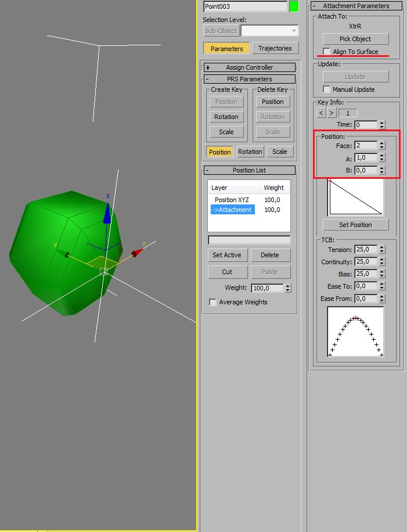The image size is (407, 532).
Task: Click the next key arrow button
Action: pyautogui.click(x=332, y=113)
